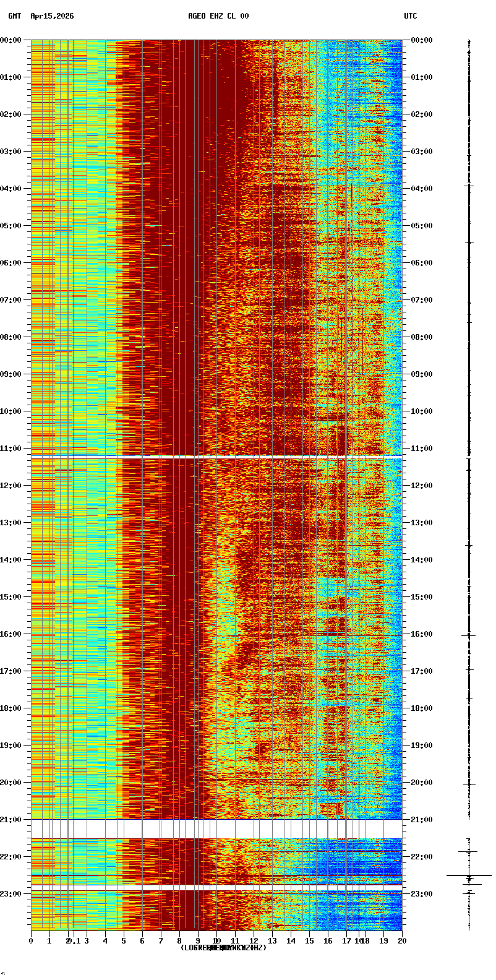Click the white gap just before 23:00

[216, 887]
